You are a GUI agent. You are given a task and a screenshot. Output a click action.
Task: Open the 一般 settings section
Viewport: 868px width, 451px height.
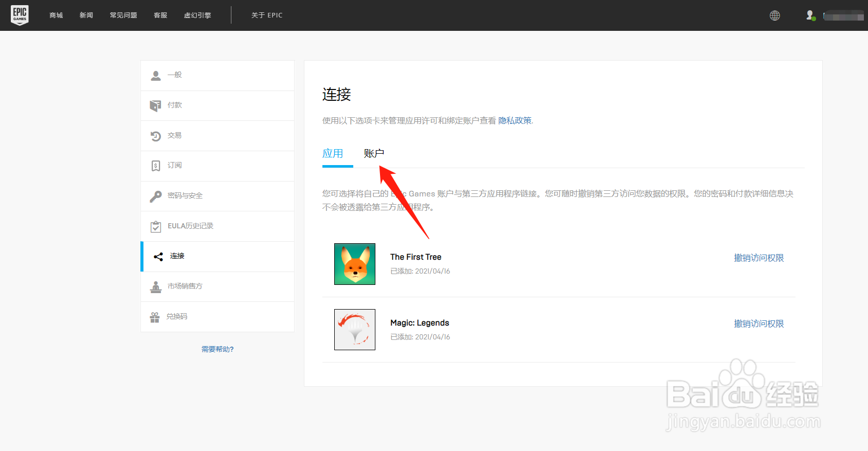[x=218, y=76]
